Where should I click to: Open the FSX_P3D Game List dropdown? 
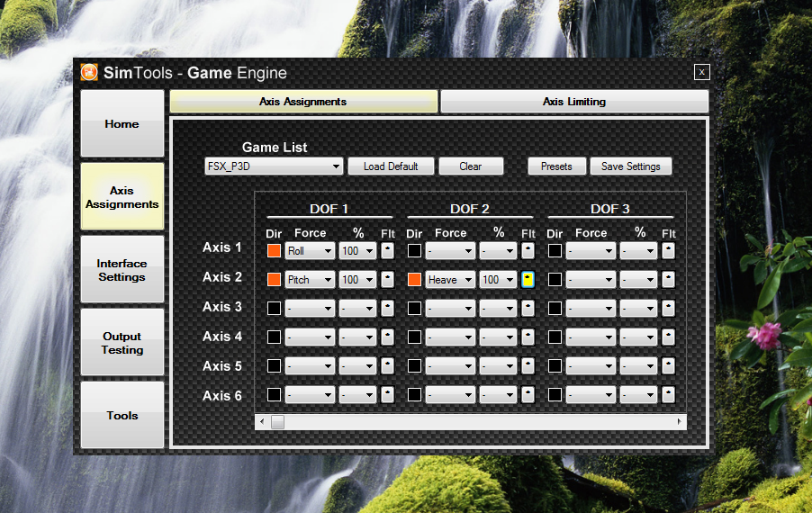point(274,166)
